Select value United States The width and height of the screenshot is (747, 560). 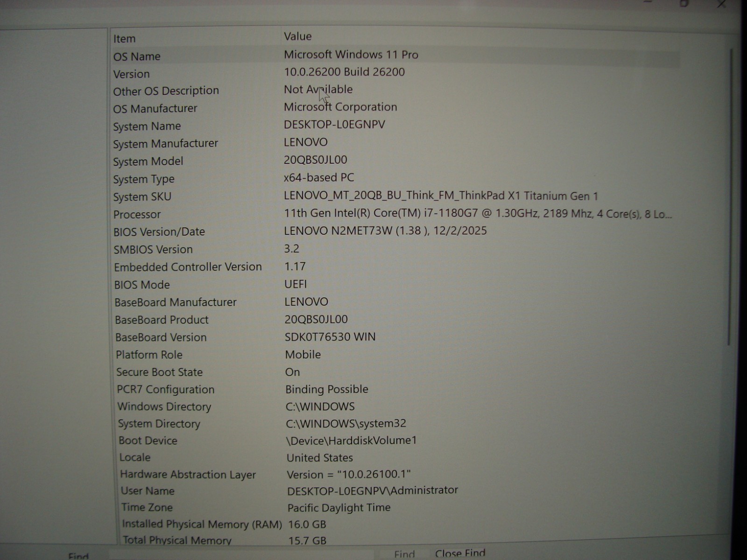point(320,458)
